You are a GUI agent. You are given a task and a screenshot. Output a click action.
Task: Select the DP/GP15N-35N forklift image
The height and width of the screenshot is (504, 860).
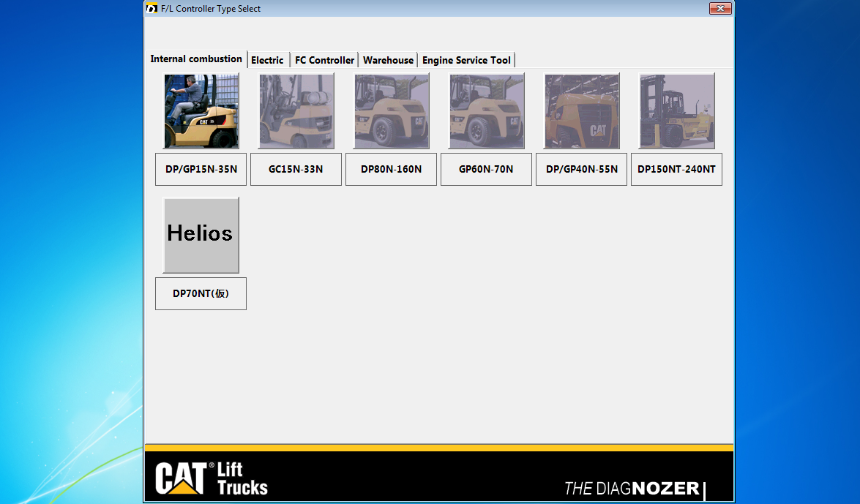coord(201,111)
